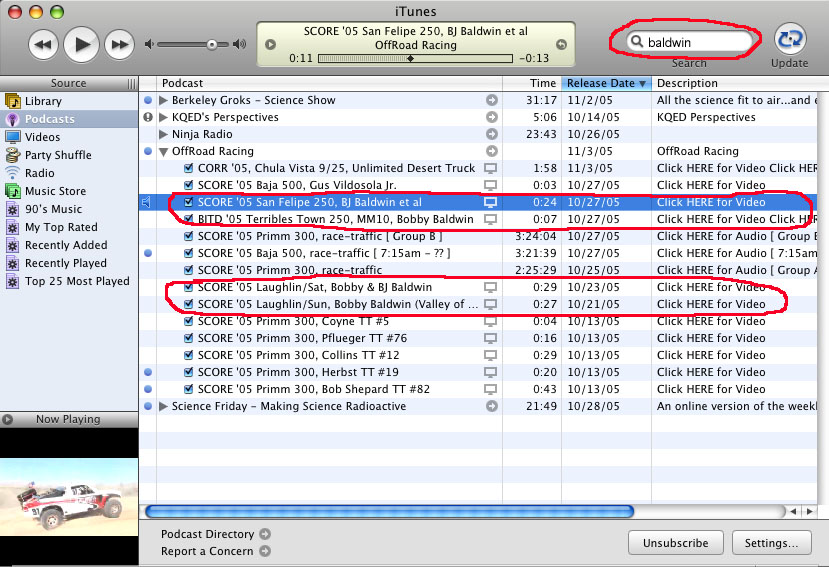The image size is (829, 567).
Task: Select Radio in the Source list
Action: point(69,173)
